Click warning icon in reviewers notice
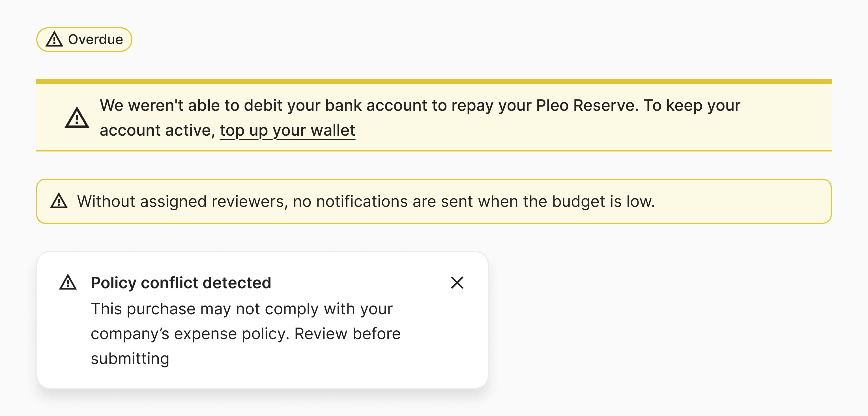Screen dimensions: 868x416 click(x=59, y=201)
